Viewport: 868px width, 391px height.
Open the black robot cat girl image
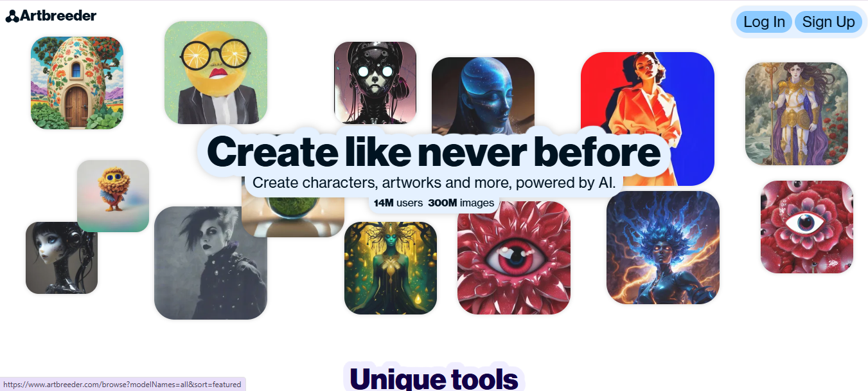point(375,82)
